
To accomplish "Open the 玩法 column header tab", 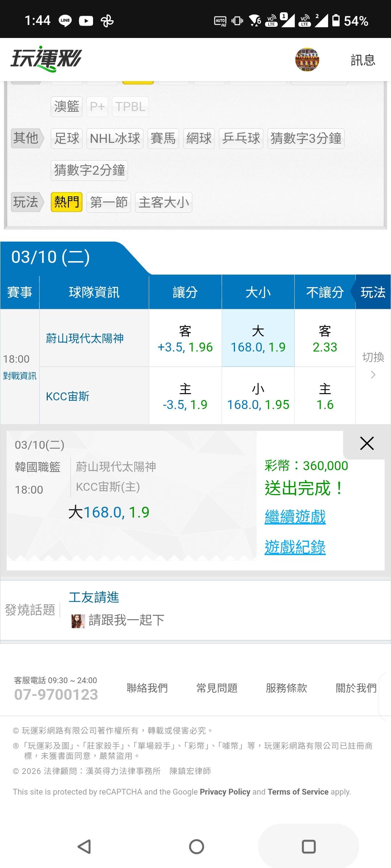I will 373,292.
